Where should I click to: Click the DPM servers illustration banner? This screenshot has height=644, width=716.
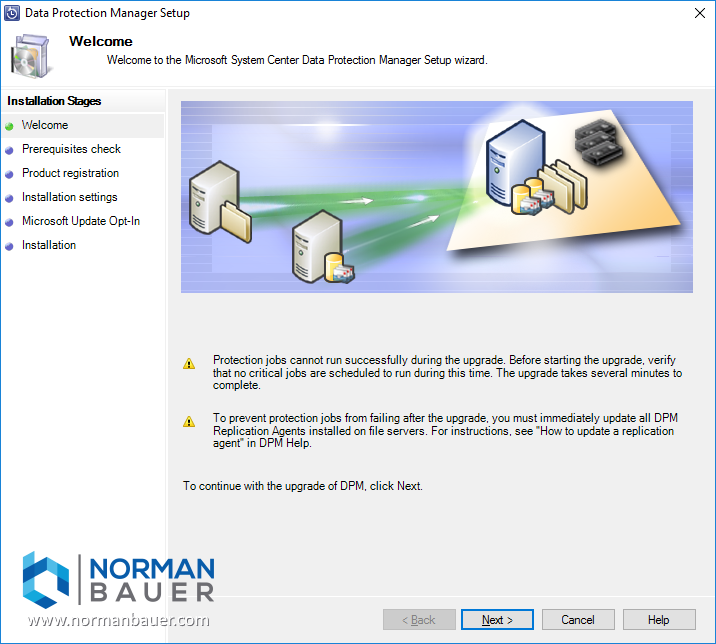[436, 196]
